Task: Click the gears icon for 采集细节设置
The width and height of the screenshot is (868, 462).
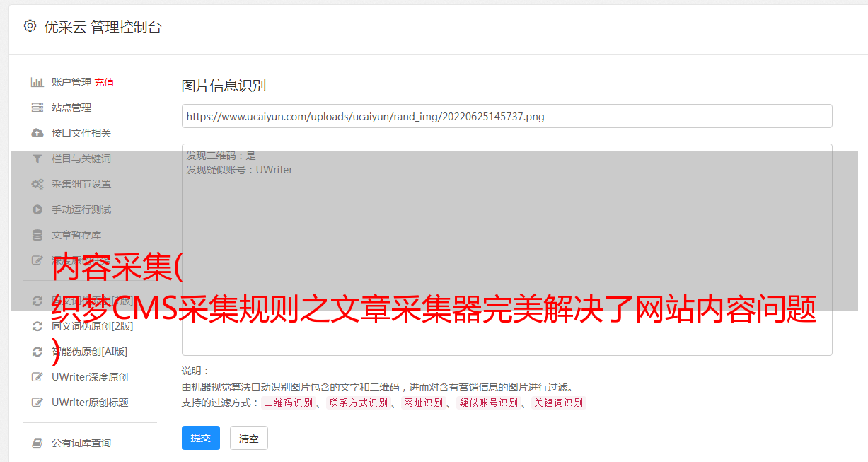Action: [x=37, y=184]
